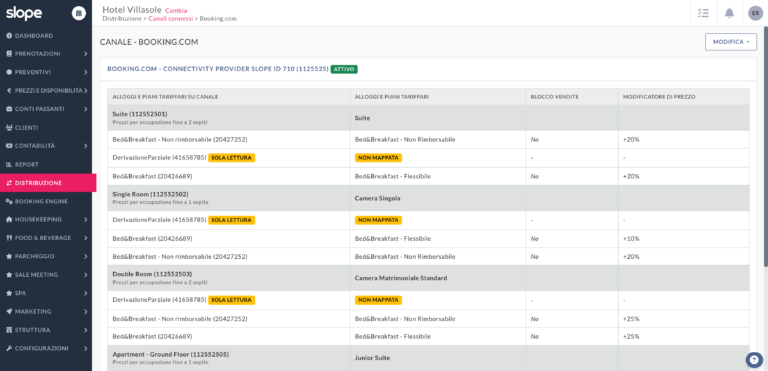Image resolution: width=768 pixels, height=371 pixels.
Task: Open Dashboard from the sidebar menu
Action: coord(46,36)
